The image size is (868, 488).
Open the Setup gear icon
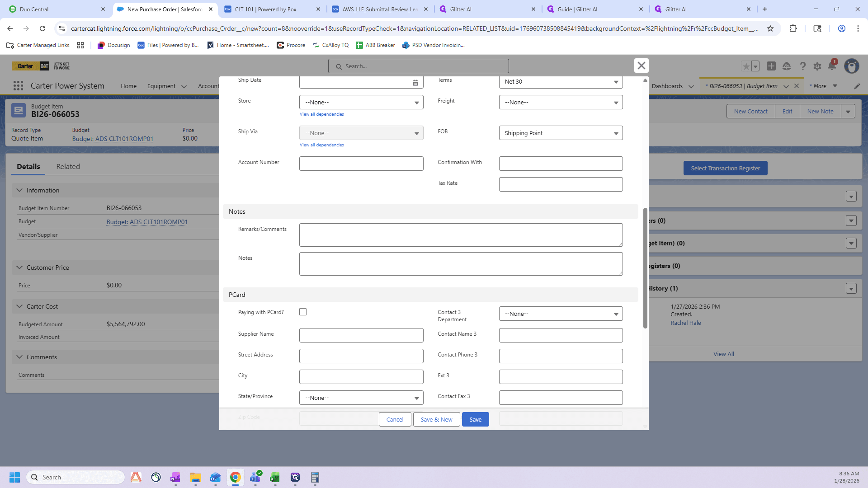pos(817,66)
